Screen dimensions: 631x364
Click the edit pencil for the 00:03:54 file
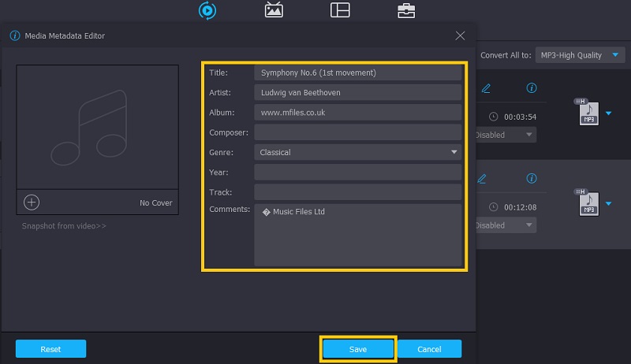[x=486, y=87]
